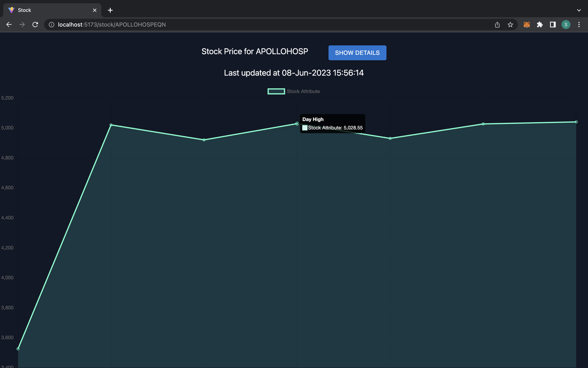Reload the page with the refresh icon

tap(35, 24)
